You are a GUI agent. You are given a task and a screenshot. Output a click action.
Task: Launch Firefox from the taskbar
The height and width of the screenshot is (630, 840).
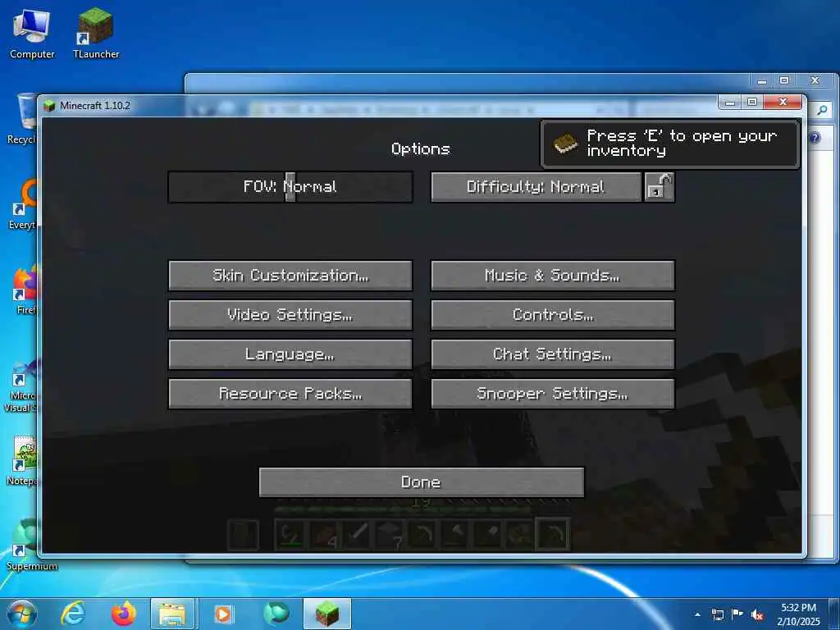123,614
